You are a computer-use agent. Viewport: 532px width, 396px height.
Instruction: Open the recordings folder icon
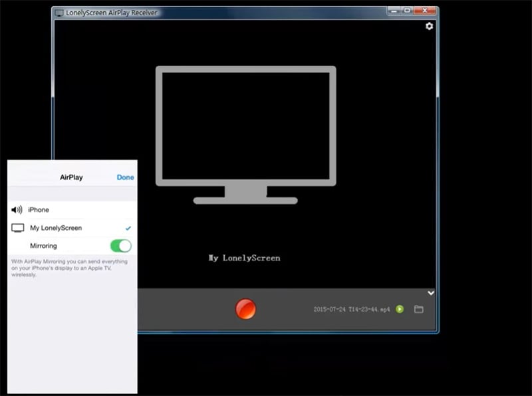419,309
